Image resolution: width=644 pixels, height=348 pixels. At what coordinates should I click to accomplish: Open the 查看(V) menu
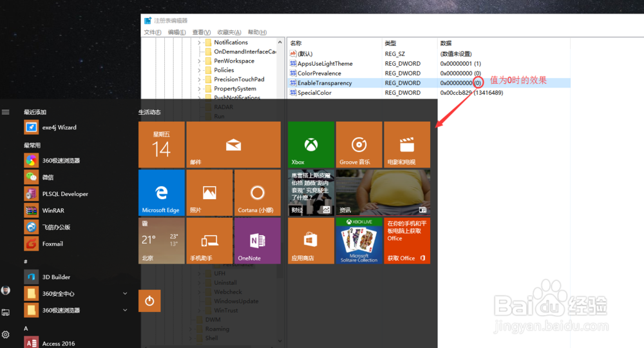[x=201, y=32]
